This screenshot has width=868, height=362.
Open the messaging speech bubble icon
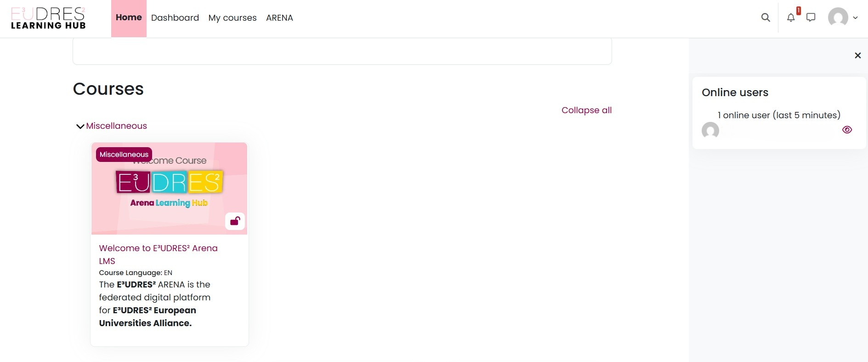pos(811,17)
